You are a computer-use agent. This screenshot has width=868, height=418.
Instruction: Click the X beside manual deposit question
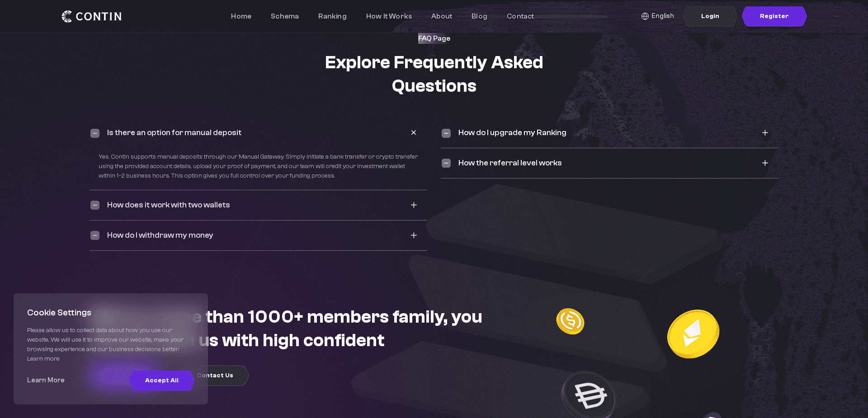tap(413, 132)
